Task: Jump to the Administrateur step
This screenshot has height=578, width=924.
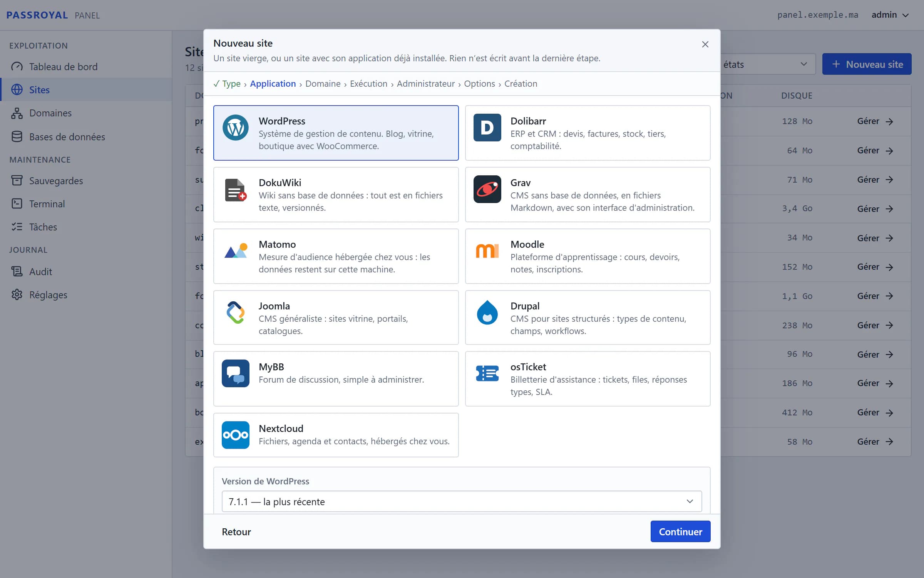Action: coord(425,84)
